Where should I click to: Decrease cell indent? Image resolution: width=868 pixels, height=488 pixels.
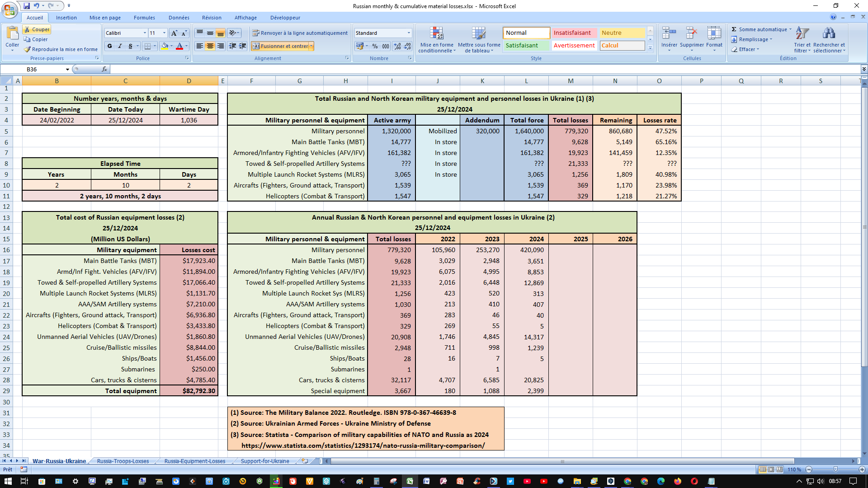[232, 46]
